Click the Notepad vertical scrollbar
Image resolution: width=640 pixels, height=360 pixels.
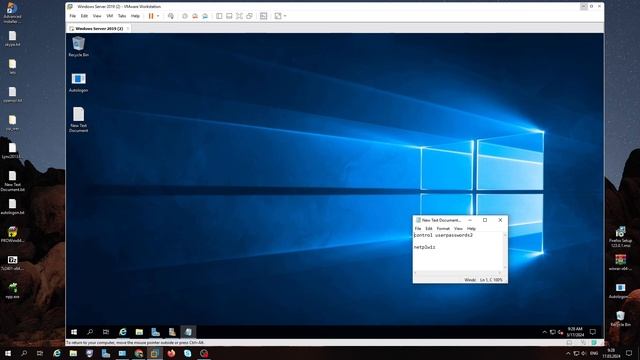tap(505, 251)
